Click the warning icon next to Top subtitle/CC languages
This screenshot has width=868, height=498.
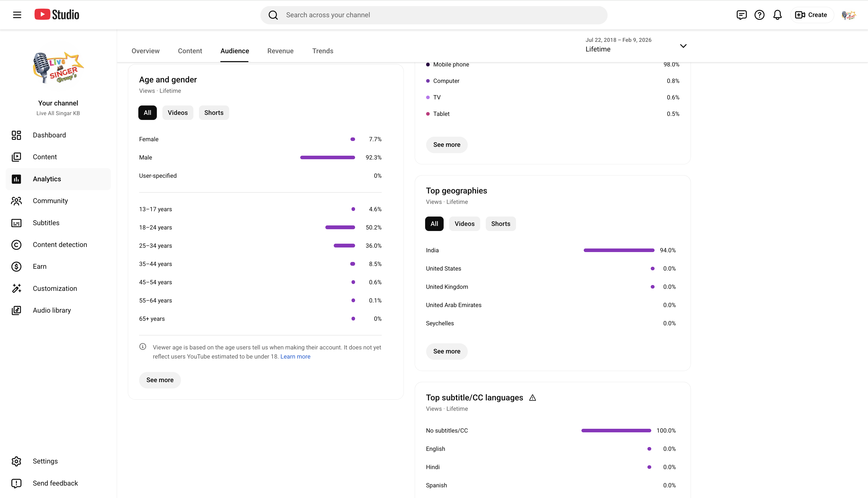click(532, 397)
